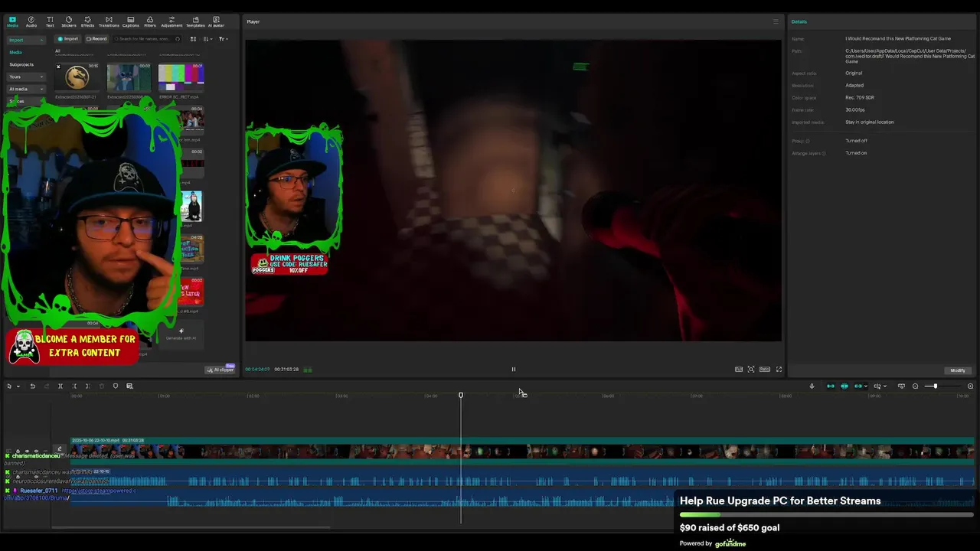
Task: Select Media in the left sidebar
Action: pyautogui.click(x=15, y=52)
